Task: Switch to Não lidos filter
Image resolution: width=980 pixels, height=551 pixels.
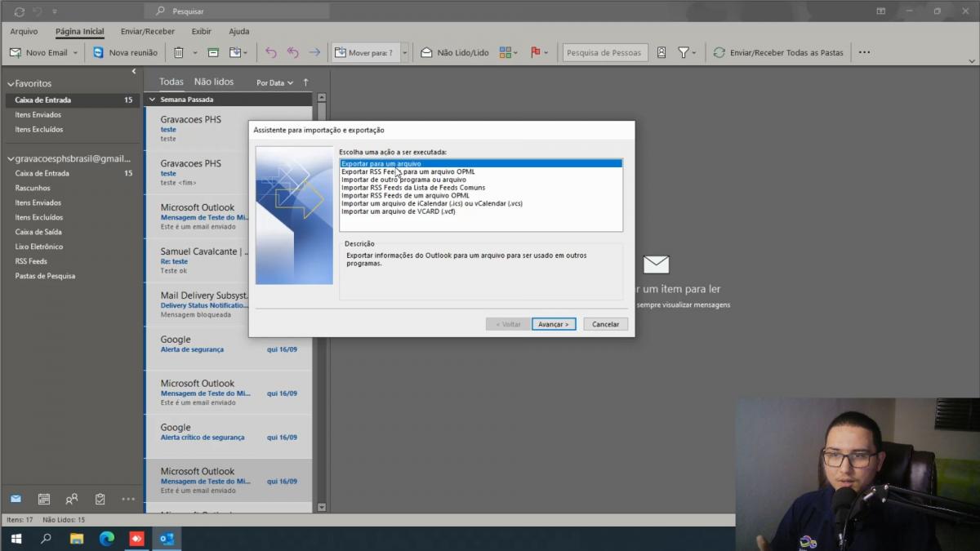Action: coord(214,82)
